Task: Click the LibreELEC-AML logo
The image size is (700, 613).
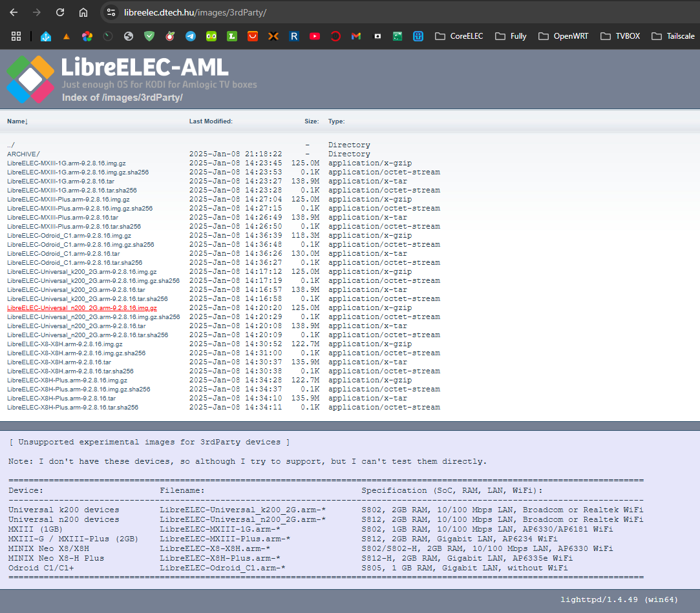Action: 30,79
